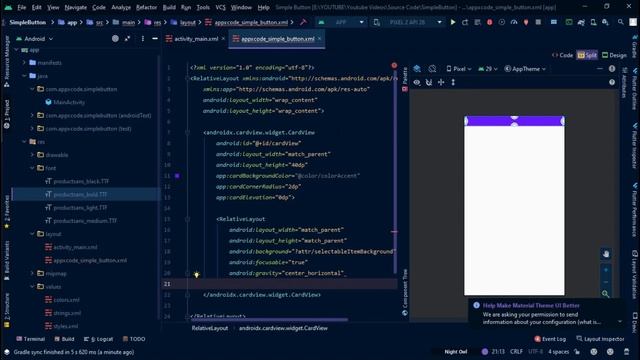This screenshot has height=360, width=640.
Task: Click the design panel warning info icon
Action: pos(612,69)
